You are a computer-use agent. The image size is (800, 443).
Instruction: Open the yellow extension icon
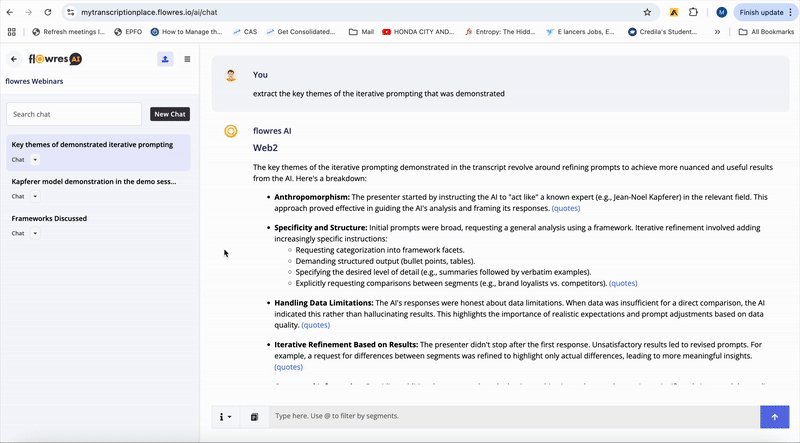pyautogui.click(x=673, y=12)
